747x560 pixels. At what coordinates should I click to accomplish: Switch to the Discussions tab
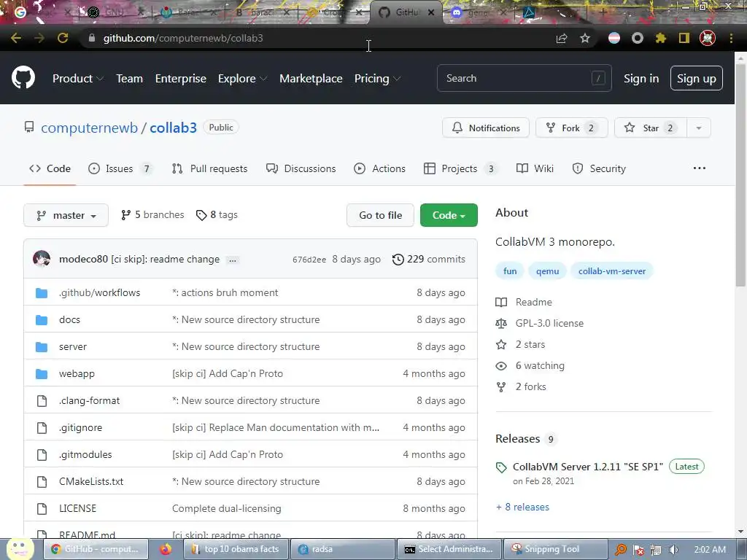[301, 168]
